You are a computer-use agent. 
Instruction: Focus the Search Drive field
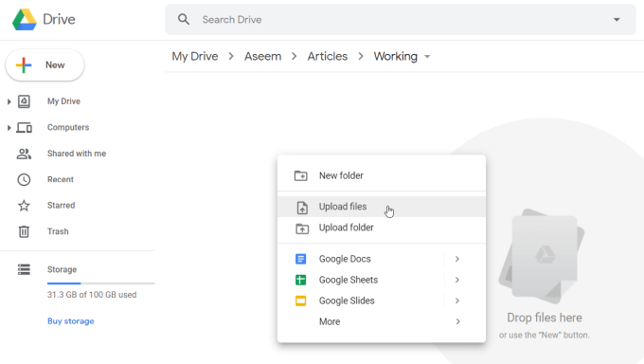(401, 19)
